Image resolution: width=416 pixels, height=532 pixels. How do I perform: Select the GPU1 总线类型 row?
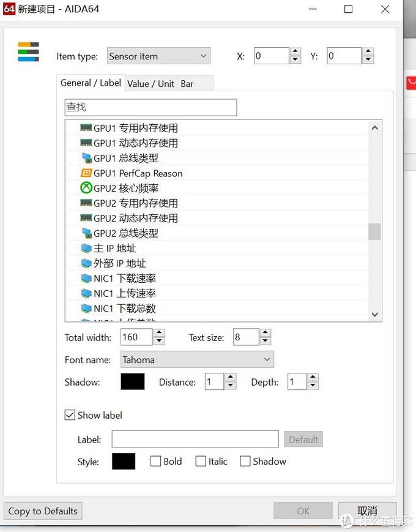tap(217, 158)
